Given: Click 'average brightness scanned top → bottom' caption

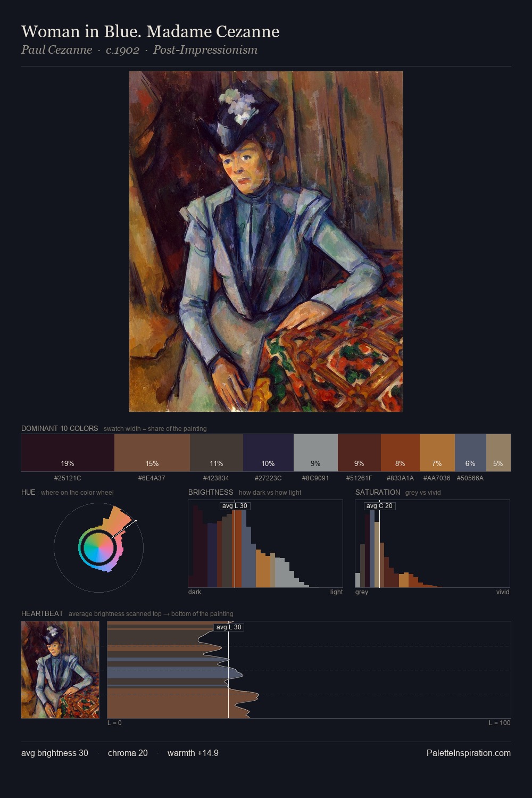Looking at the screenshot, I should (x=151, y=614).
